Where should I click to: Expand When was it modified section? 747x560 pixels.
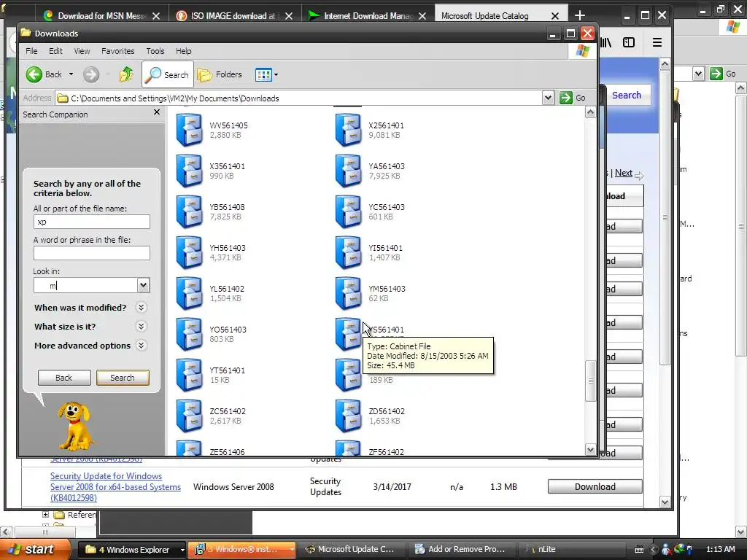pos(141,307)
